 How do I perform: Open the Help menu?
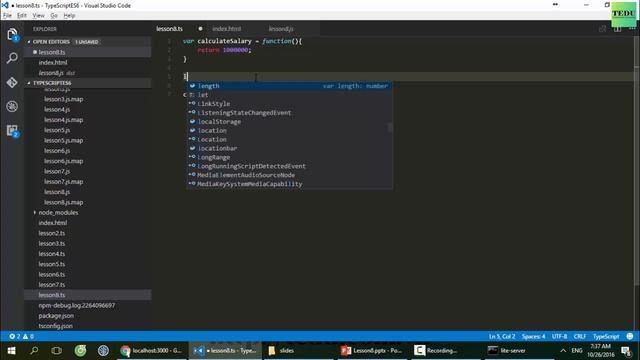point(69,16)
